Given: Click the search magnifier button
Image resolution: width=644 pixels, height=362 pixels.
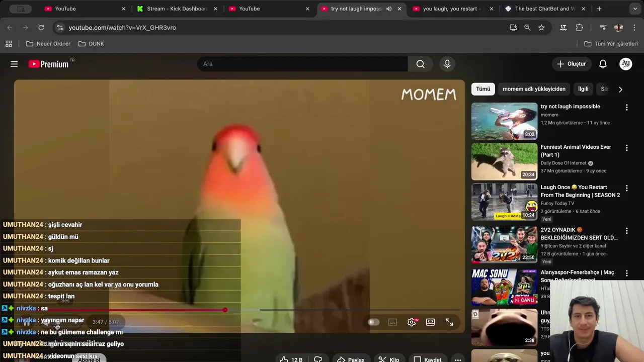Looking at the screenshot, I should point(421,64).
